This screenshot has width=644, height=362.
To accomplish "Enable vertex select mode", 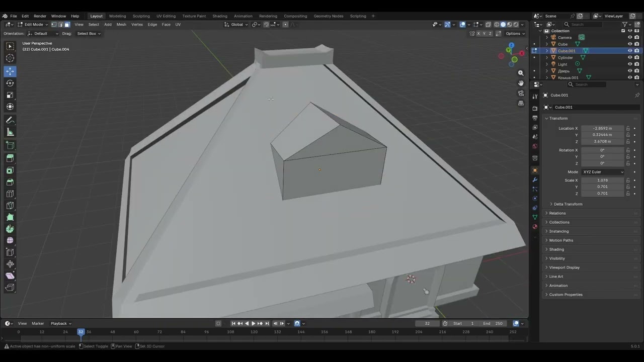I will tap(54, 24).
